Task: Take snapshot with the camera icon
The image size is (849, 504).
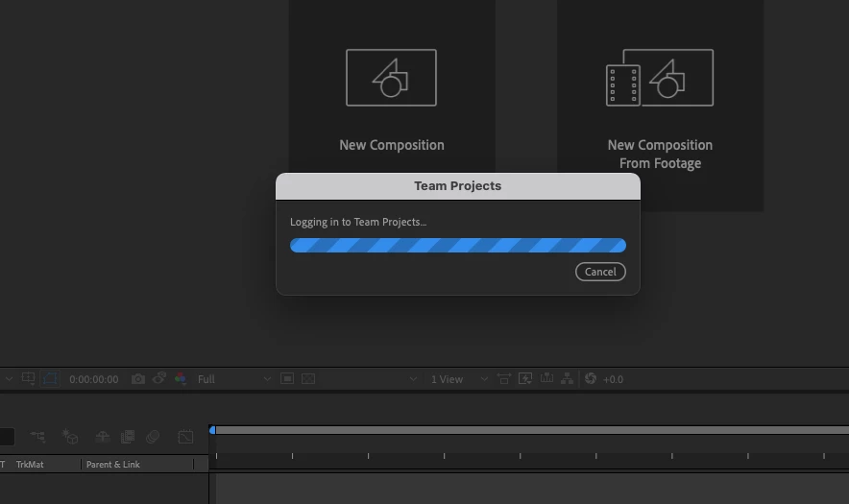Action: click(x=138, y=379)
